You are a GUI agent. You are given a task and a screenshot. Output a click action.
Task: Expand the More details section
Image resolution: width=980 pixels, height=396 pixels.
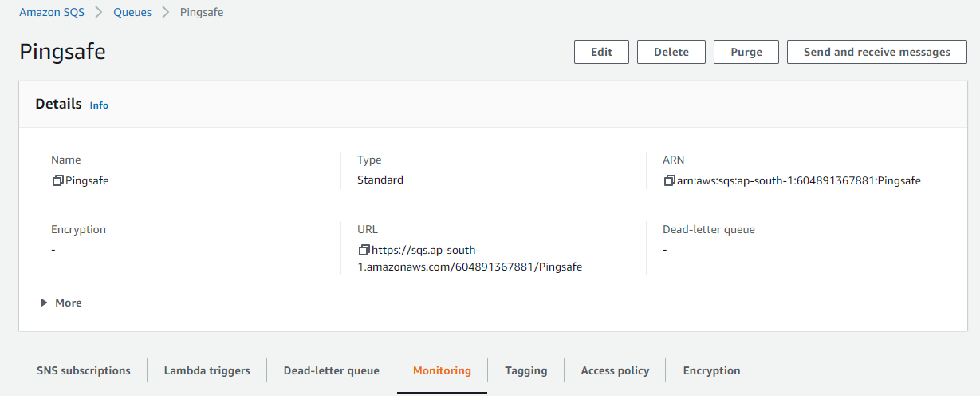click(x=61, y=303)
